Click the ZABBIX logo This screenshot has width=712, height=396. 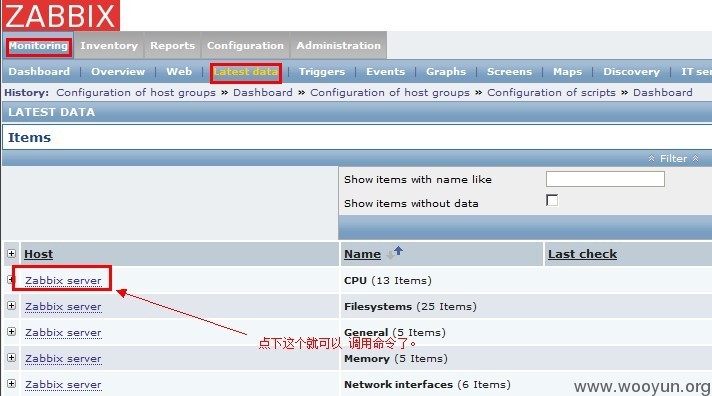pyautogui.click(x=61, y=15)
